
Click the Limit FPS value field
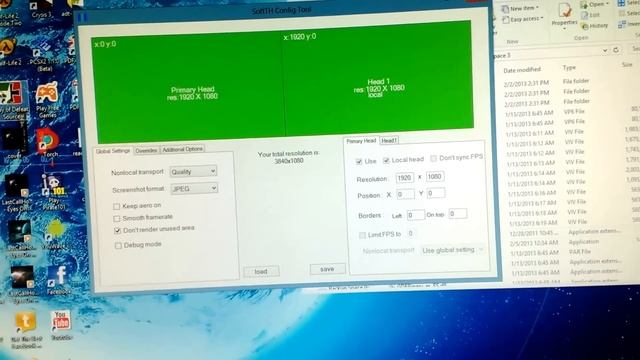[x=411, y=233]
